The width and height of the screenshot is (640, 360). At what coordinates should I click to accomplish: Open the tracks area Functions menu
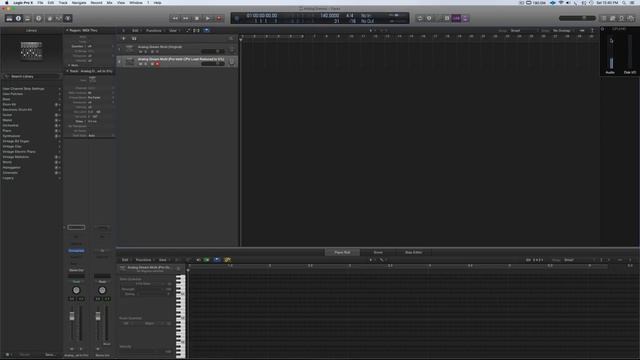coord(155,31)
